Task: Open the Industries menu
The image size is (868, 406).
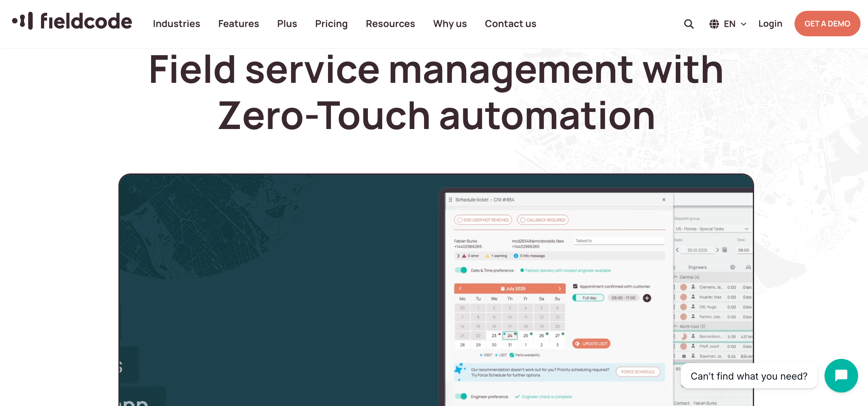Action: click(176, 24)
